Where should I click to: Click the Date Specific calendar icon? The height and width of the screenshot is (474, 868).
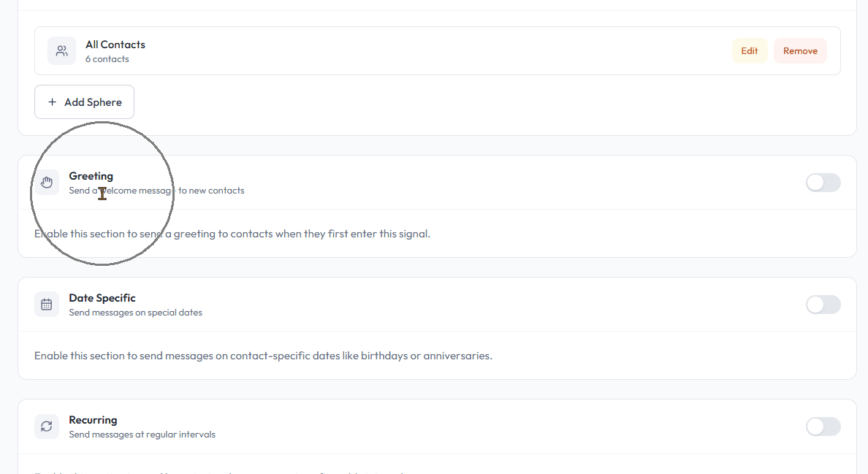pyautogui.click(x=47, y=305)
